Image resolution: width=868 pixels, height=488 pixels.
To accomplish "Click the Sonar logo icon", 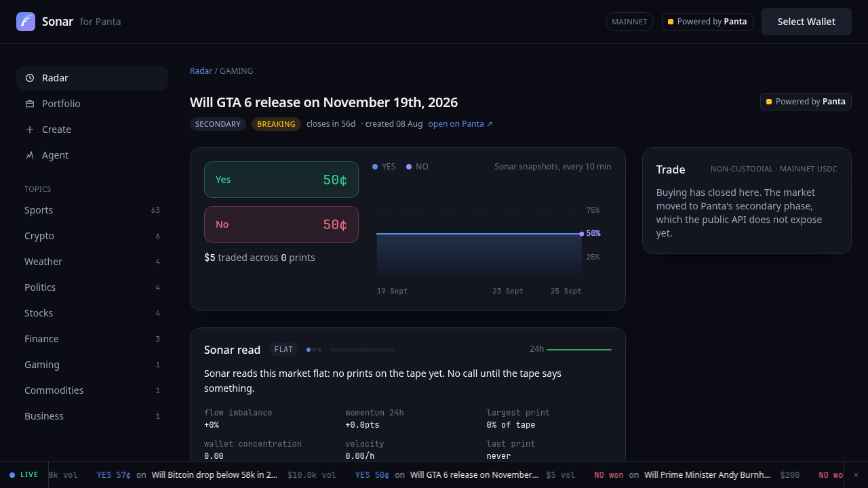I will (26, 22).
